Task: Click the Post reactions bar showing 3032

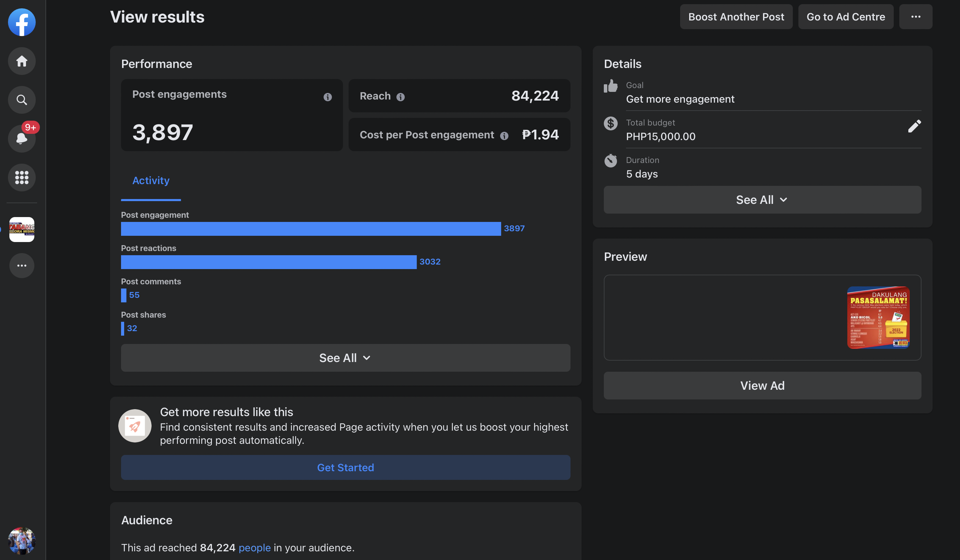Action: point(268,262)
